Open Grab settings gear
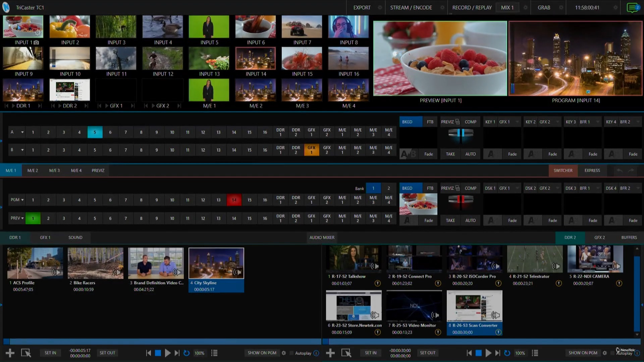Image resolution: width=644 pixels, height=362 pixels. pyautogui.click(x=561, y=7)
